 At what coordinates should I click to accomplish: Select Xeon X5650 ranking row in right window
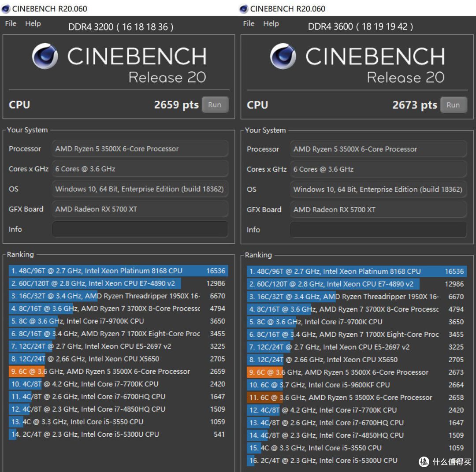coord(357,360)
